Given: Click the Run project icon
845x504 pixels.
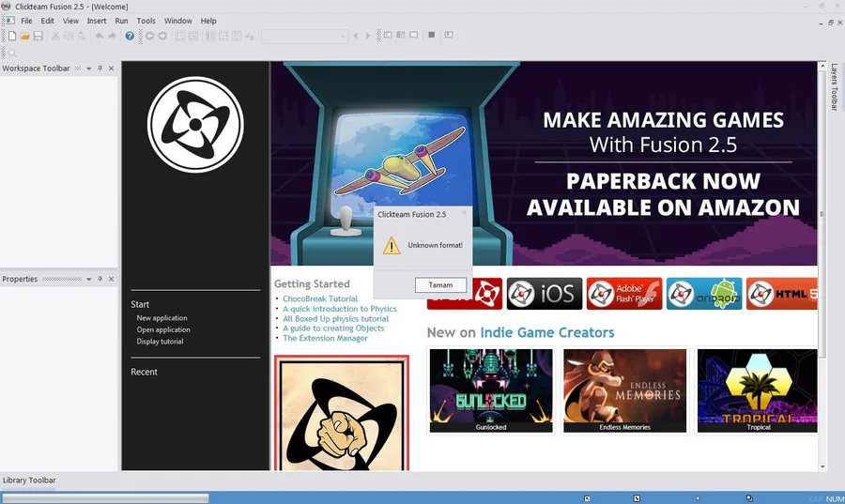Looking at the screenshot, I should [x=388, y=35].
